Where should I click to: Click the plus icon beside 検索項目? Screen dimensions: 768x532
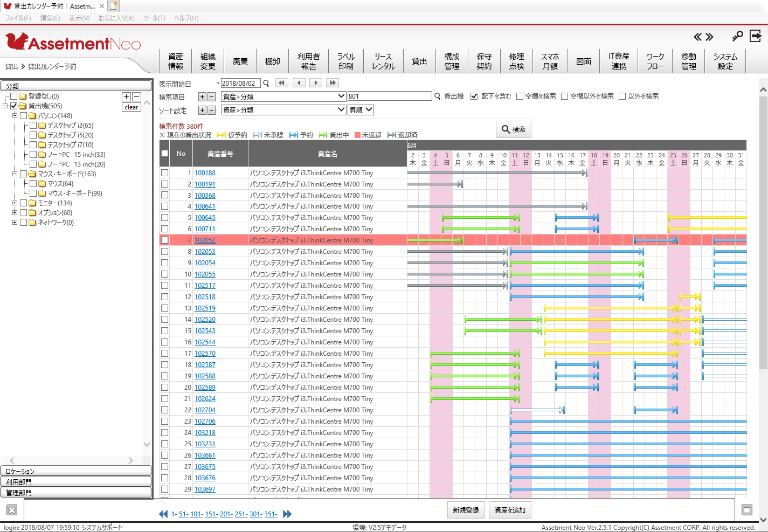[x=203, y=97]
